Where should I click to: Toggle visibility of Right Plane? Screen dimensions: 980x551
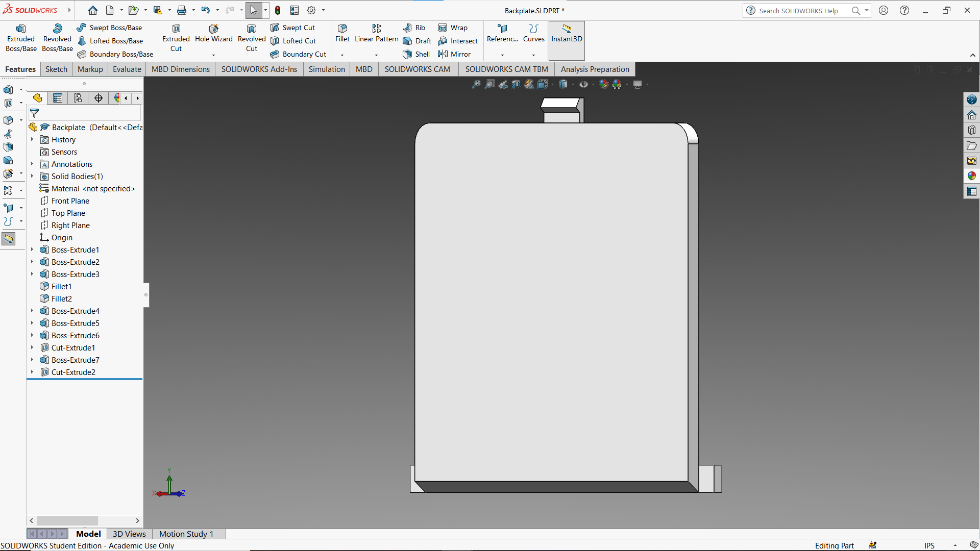click(70, 224)
